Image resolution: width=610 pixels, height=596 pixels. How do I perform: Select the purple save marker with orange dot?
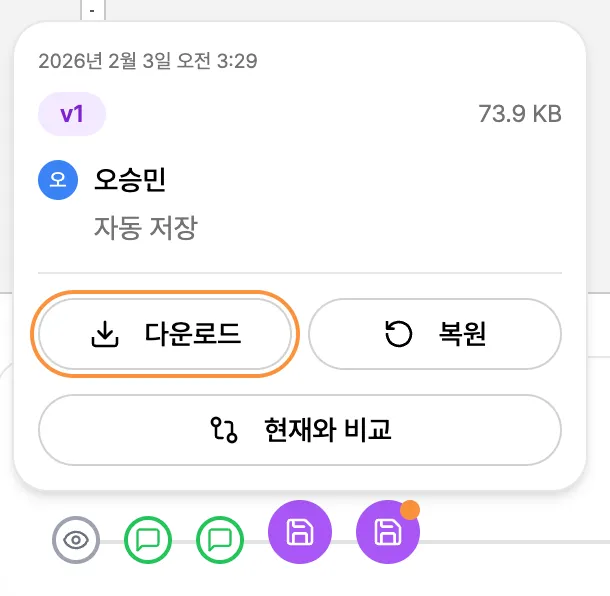click(387, 533)
